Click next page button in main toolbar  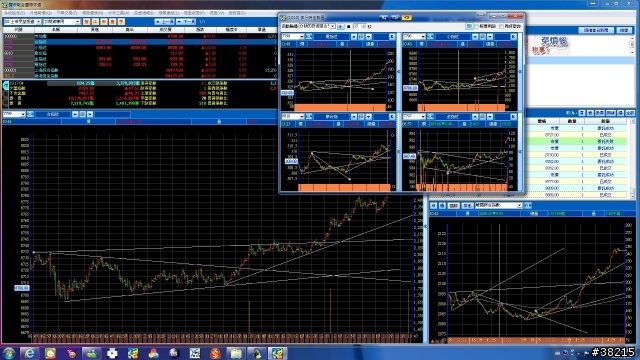pos(186,22)
